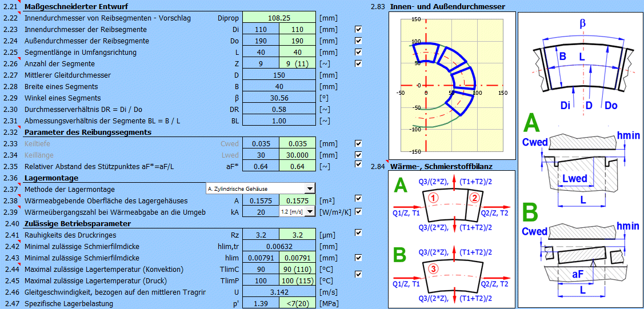Open the Methode der Lagermontage dropdown
Screen dimensions: 644x309
pyautogui.click(x=309, y=189)
